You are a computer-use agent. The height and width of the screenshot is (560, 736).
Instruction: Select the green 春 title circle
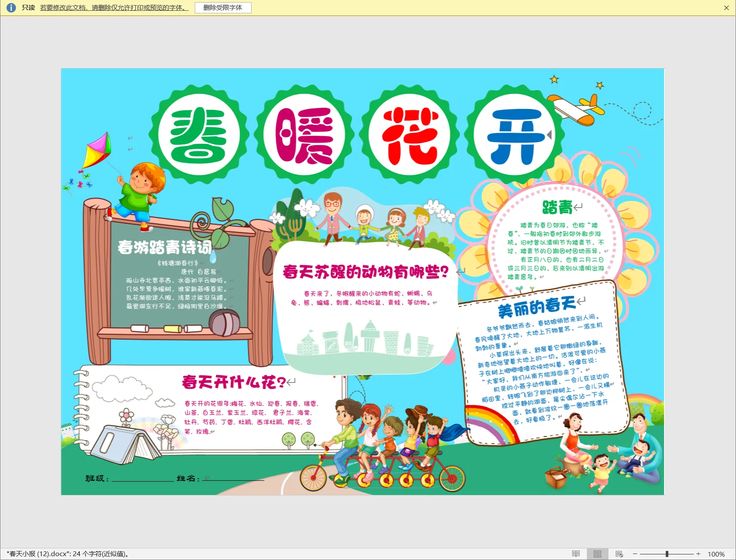(x=199, y=135)
